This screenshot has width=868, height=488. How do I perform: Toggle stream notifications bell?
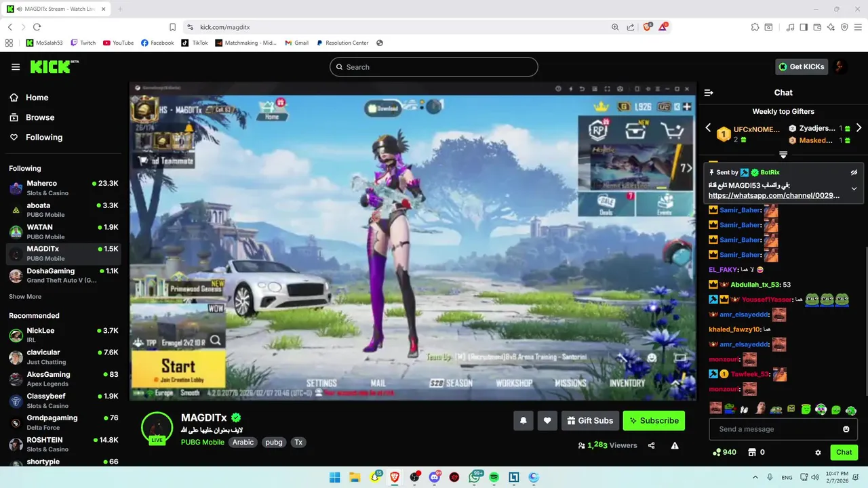(x=524, y=421)
